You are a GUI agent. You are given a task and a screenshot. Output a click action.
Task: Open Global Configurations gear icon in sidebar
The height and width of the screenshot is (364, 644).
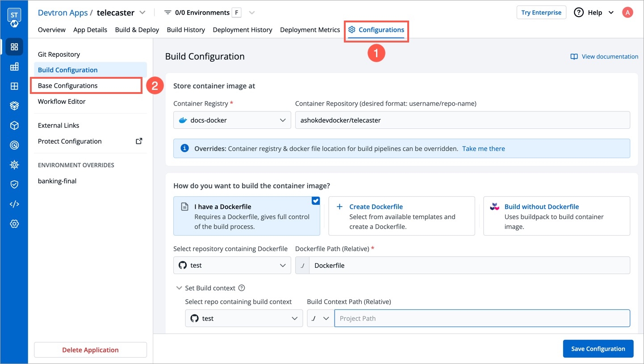(14, 224)
